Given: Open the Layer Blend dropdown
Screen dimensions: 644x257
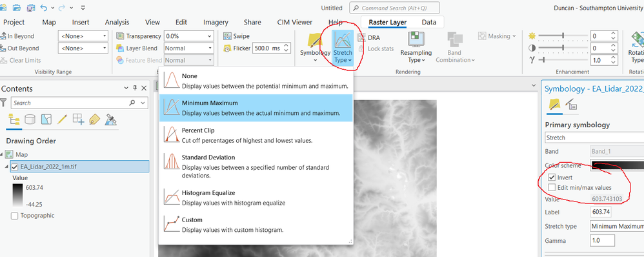Looking at the screenshot, I should (x=189, y=48).
